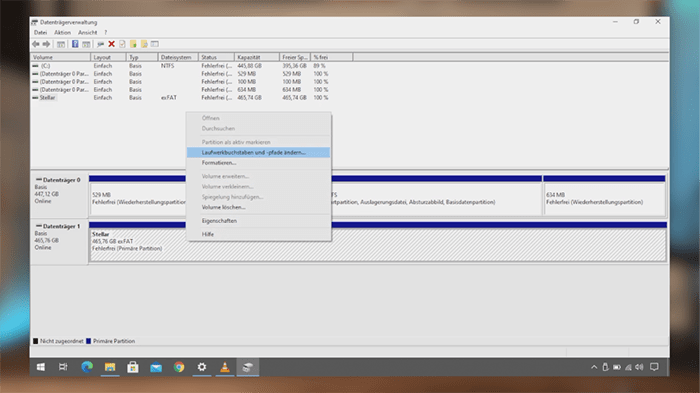Image resolution: width=700 pixels, height=393 pixels.
Task: Toggle the console tree toolbar icon
Action: click(61, 44)
